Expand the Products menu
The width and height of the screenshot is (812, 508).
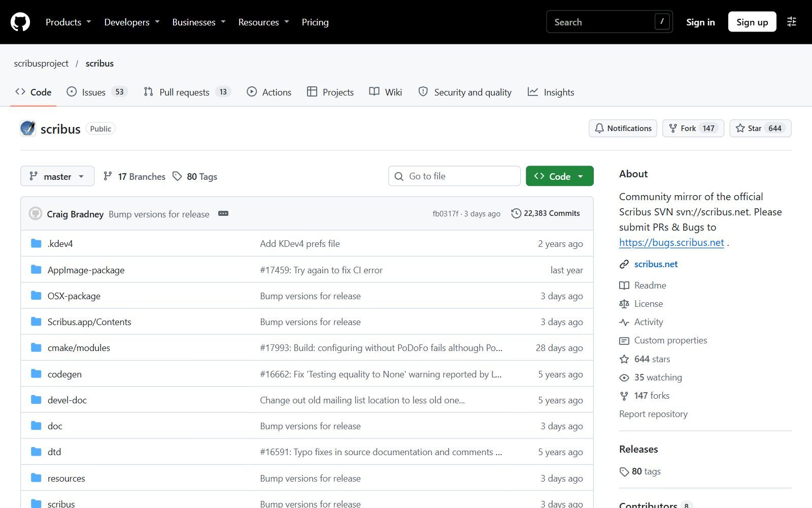pos(68,22)
